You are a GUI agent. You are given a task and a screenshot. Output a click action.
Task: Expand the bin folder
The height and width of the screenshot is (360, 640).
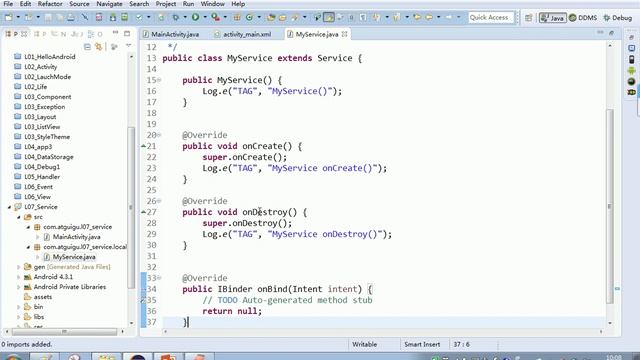(19, 307)
